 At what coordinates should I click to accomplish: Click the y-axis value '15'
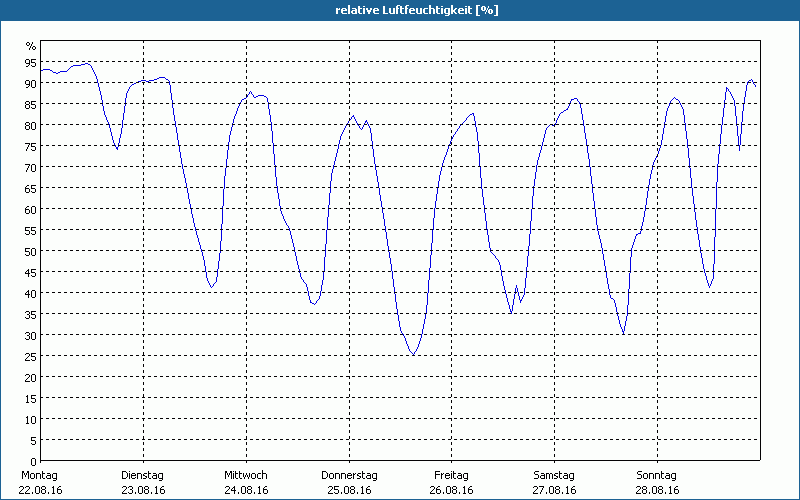(x=31, y=398)
